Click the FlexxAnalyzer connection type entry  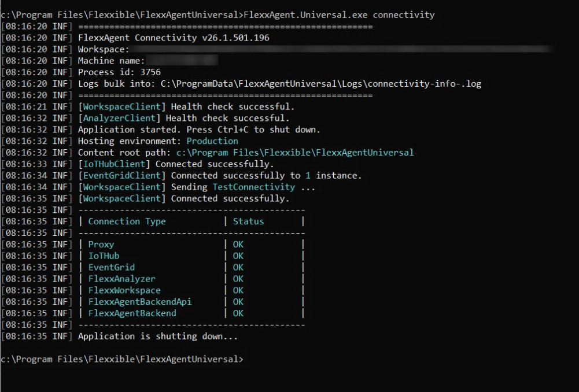point(121,279)
